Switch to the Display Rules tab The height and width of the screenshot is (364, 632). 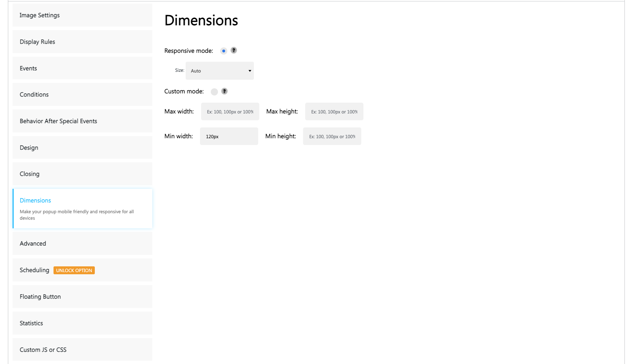(x=82, y=42)
